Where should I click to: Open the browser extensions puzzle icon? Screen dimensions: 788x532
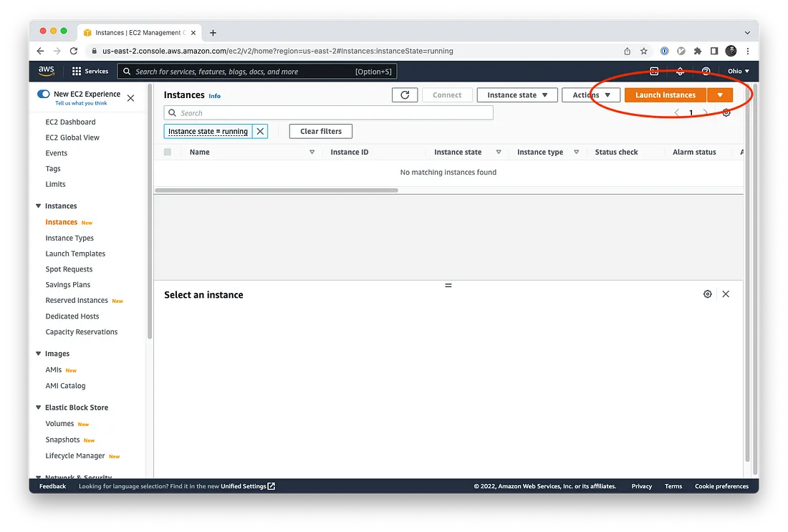[x=698, y=51]
